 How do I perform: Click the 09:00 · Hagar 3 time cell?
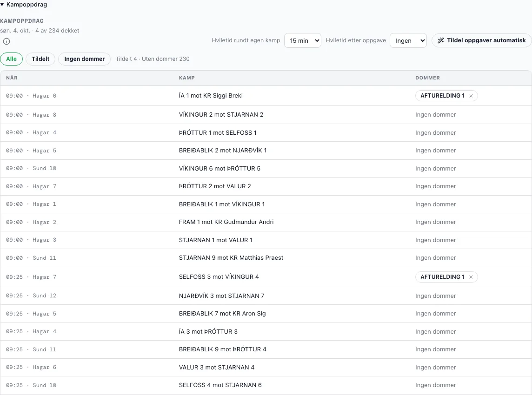pyautogui.click(x=31, y=240)
